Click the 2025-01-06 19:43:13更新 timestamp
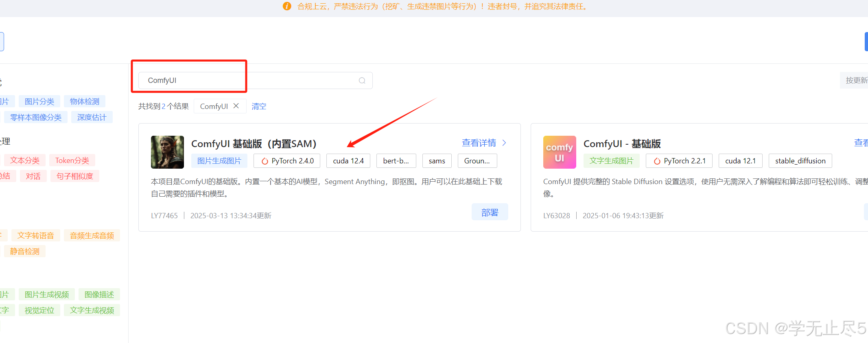Image resolution: width=868 pixels, height=343 pixels. tap(623, 216)
